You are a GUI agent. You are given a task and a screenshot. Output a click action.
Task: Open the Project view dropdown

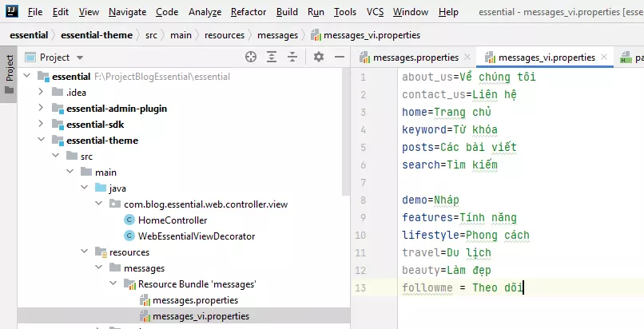pos(79,57)
